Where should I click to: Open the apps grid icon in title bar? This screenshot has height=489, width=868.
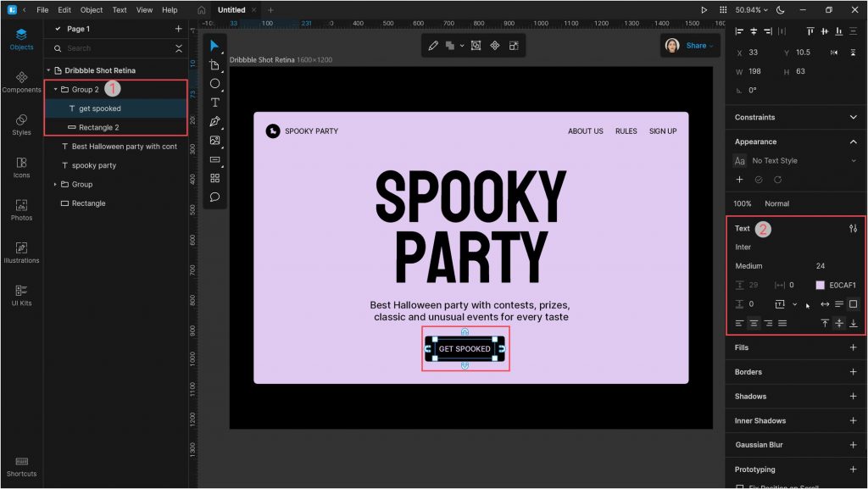pyautogui.click(x=723, y=10)
